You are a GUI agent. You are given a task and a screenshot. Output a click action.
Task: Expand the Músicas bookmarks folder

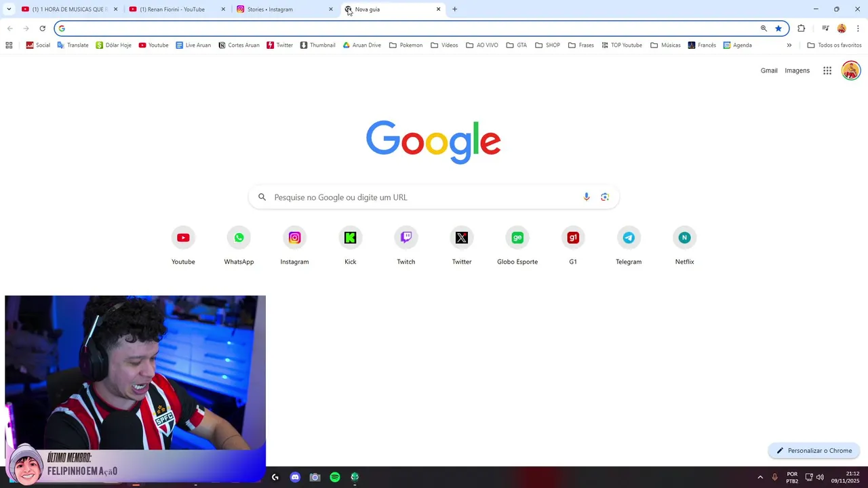(665, 45)
